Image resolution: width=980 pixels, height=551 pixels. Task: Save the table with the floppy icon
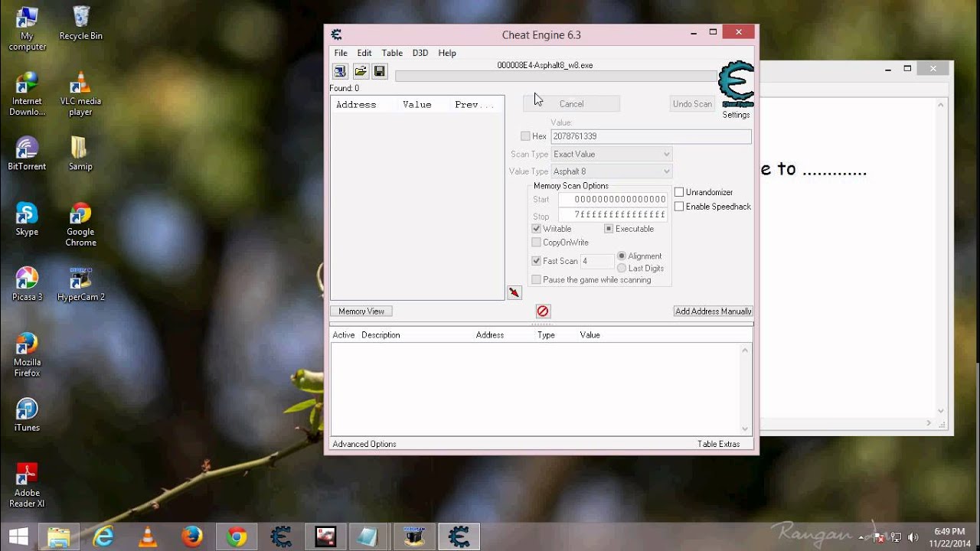click(x=380, y=71)
